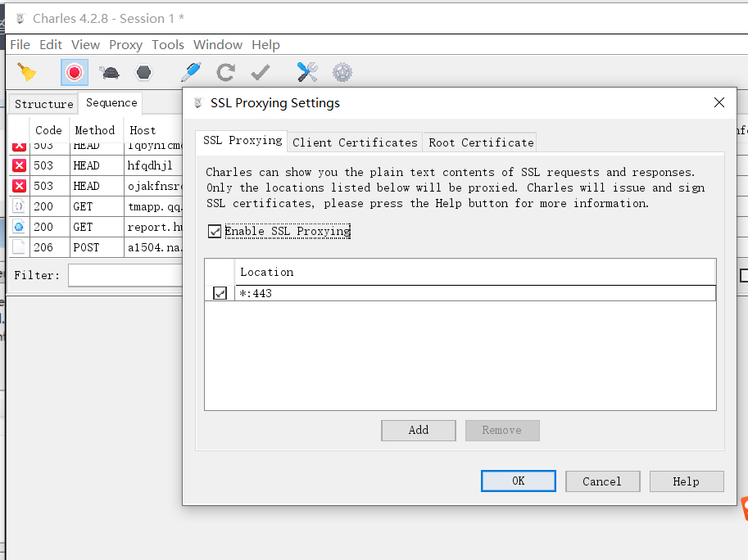Click the Compose pen icon
This screenshot has width=748, height=560.
191,72
